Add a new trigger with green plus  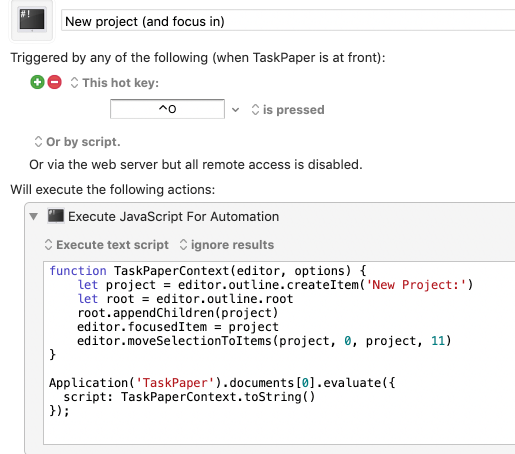(x=37, y=82)
